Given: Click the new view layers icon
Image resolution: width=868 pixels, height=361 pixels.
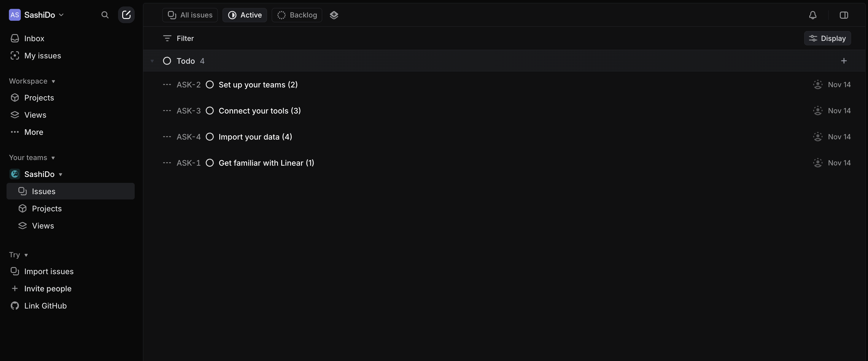Looking at the screenshot, I should [334, 15].
